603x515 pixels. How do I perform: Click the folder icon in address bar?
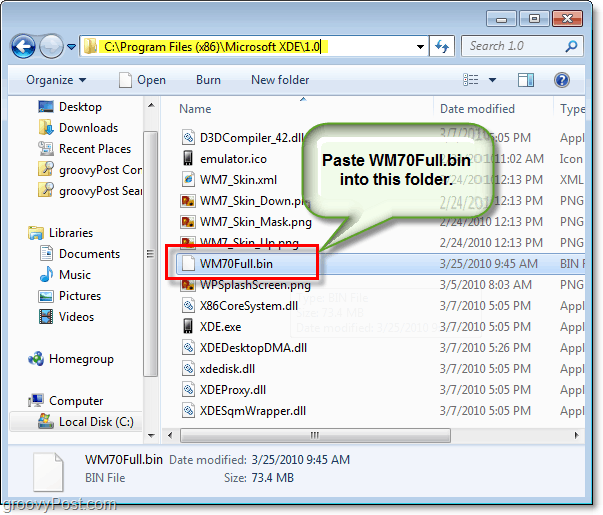point(91,47)
